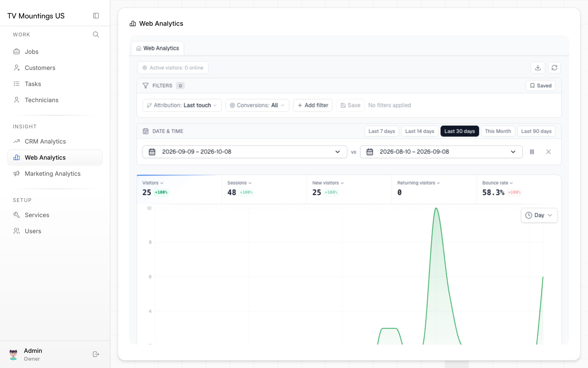Screen dimensions: 588x368
Task: Remove comparison date range with X
Action: pyautogui.click(x=548, y=152)
